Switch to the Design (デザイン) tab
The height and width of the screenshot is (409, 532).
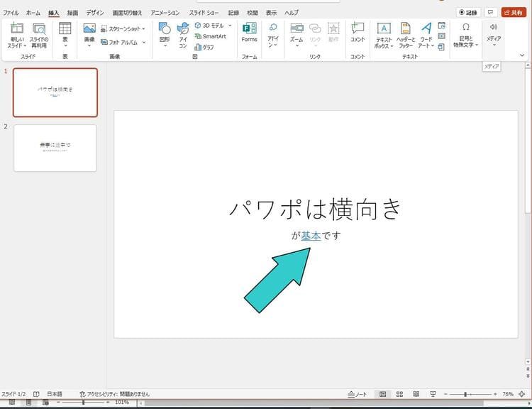(x=94, y=13)
